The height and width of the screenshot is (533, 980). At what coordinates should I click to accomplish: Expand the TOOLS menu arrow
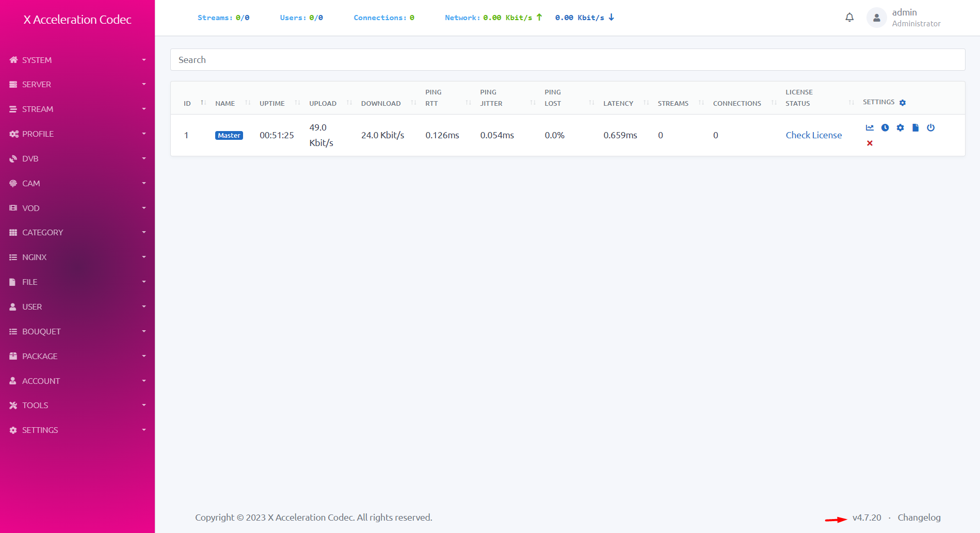144,405
